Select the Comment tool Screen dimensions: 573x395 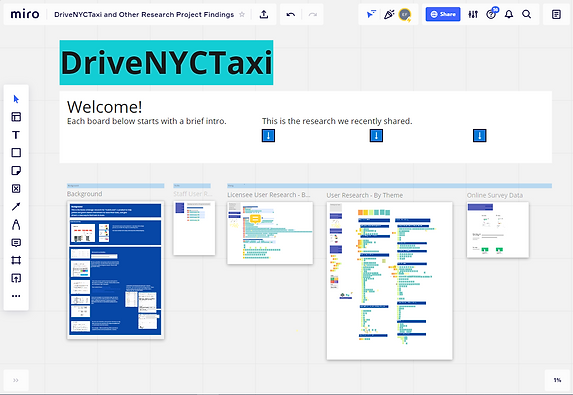16,243
